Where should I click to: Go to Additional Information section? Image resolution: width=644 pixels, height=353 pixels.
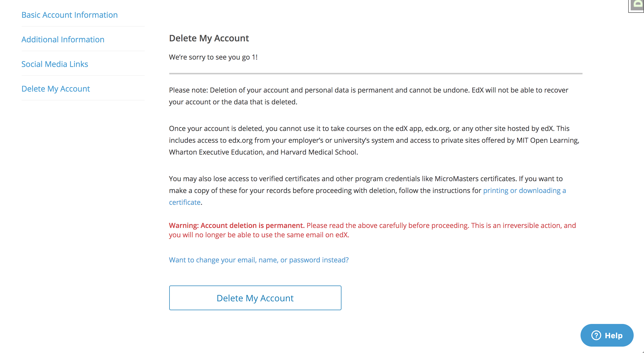click(x=63, y=39)
